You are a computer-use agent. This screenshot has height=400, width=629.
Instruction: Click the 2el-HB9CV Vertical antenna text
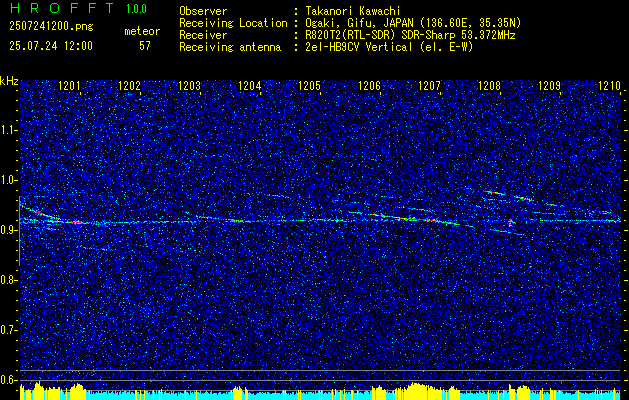click(x=388, y=47)
